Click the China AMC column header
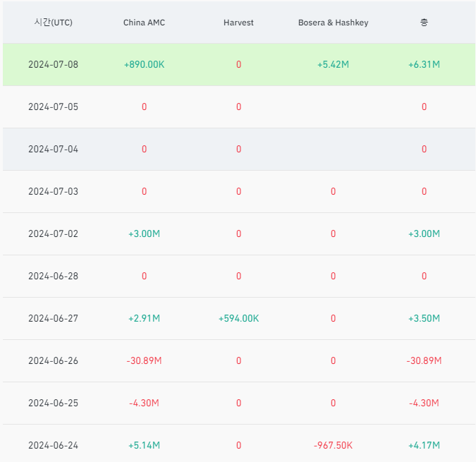Image resolution: width=476 pixels, height=462 pixels. (x=144, y=23)
